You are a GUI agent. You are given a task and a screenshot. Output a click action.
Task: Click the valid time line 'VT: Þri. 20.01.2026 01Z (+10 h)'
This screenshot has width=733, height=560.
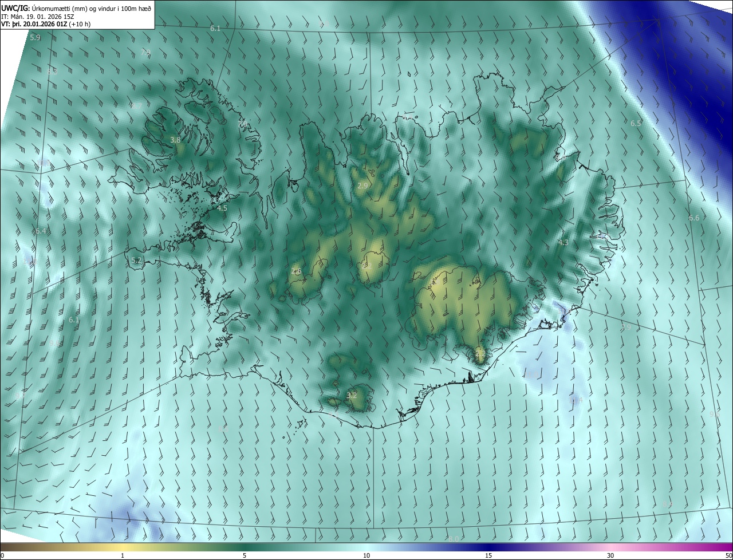(45, 24)
